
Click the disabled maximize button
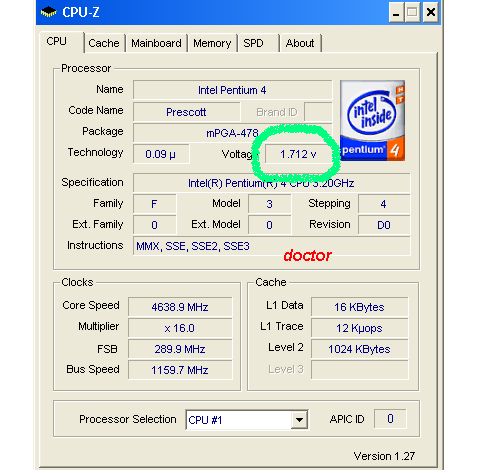click(413, 13)
